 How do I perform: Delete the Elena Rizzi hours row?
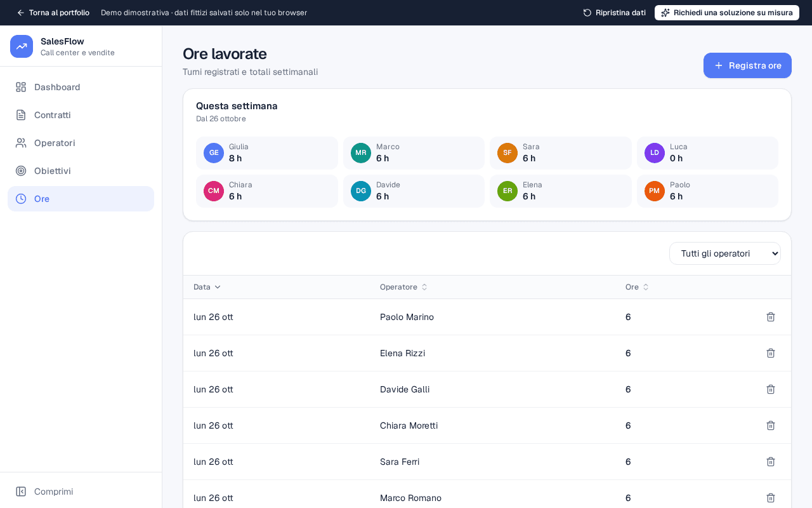771,353
